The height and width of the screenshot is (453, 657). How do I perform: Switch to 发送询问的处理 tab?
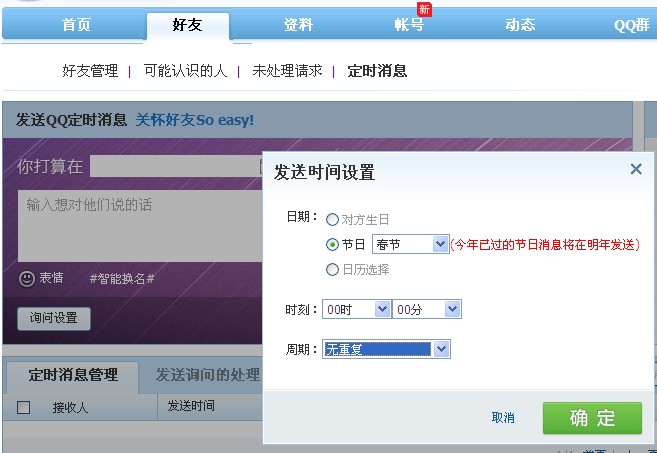(x=208, y=375)
